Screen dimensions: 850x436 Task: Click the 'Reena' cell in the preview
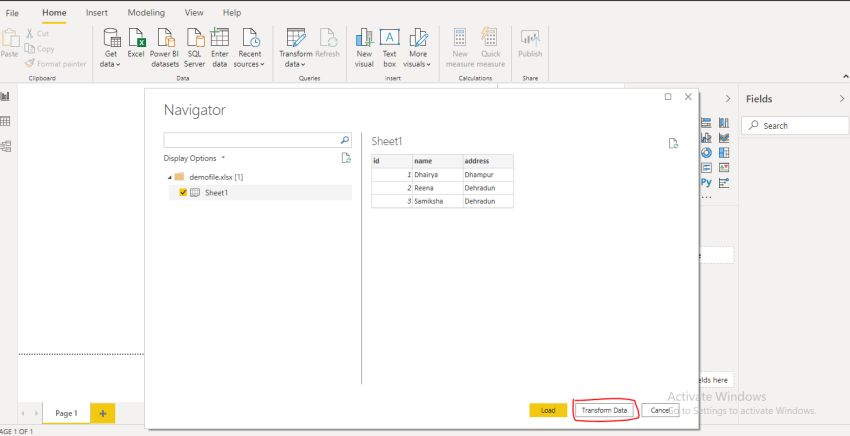[x=437, y=188]
